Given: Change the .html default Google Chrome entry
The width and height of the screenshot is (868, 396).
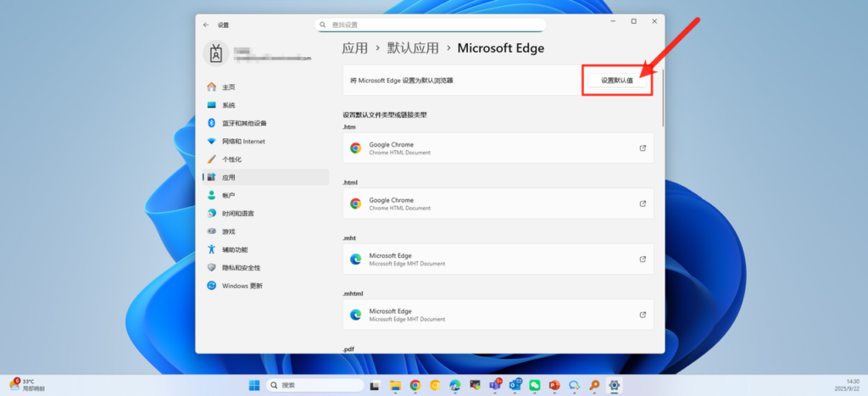Looking at the screenshot, I should point(498,204).
